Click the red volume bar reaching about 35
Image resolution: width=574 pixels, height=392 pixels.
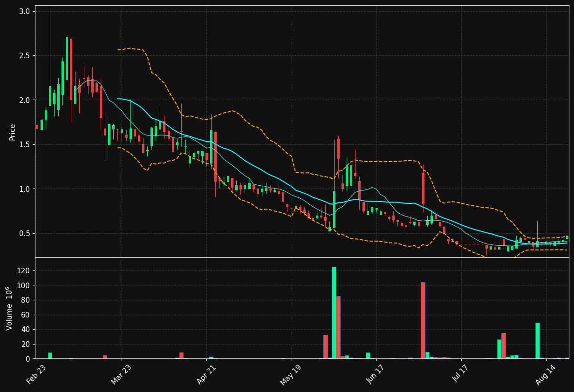(x=504, y=346)
